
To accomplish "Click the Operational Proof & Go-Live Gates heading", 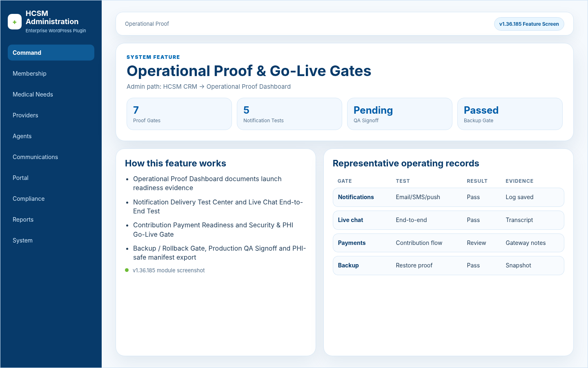I will coord(249,71).
